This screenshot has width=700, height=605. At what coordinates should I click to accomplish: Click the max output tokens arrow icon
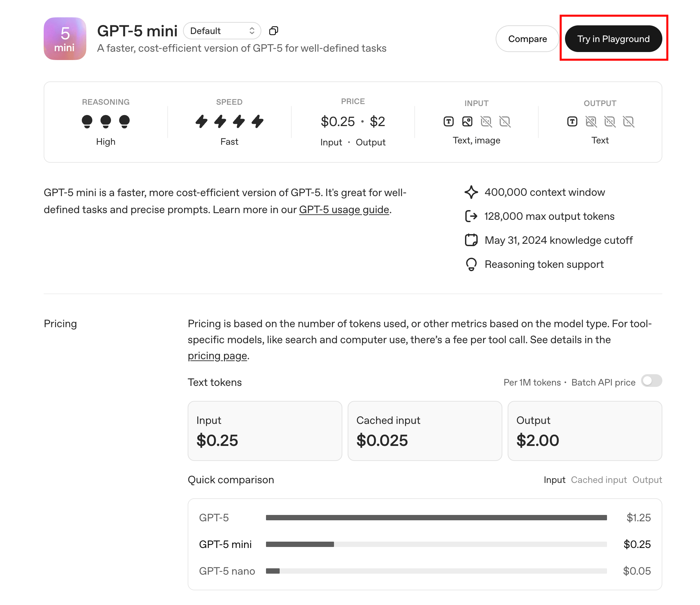[471, 216]
